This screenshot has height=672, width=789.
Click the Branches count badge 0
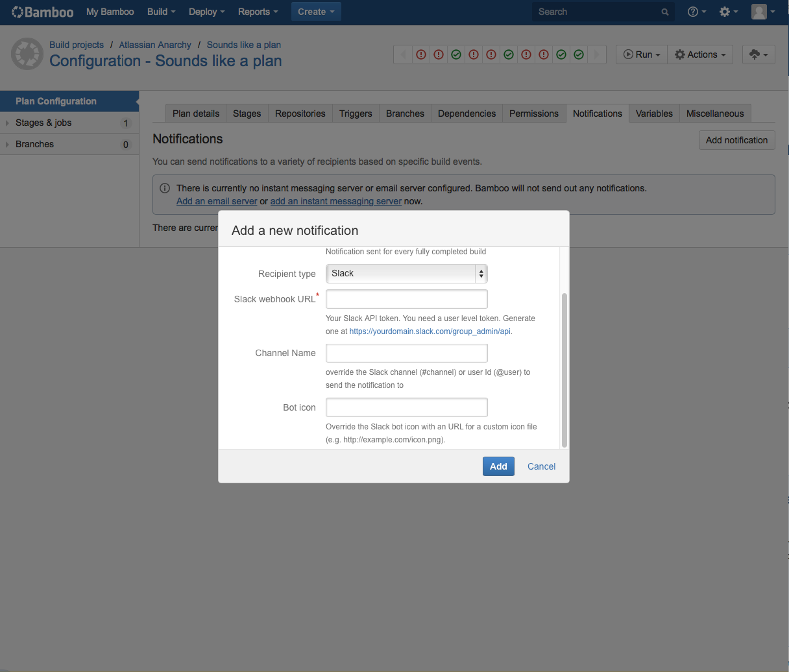tap(126, 145)
